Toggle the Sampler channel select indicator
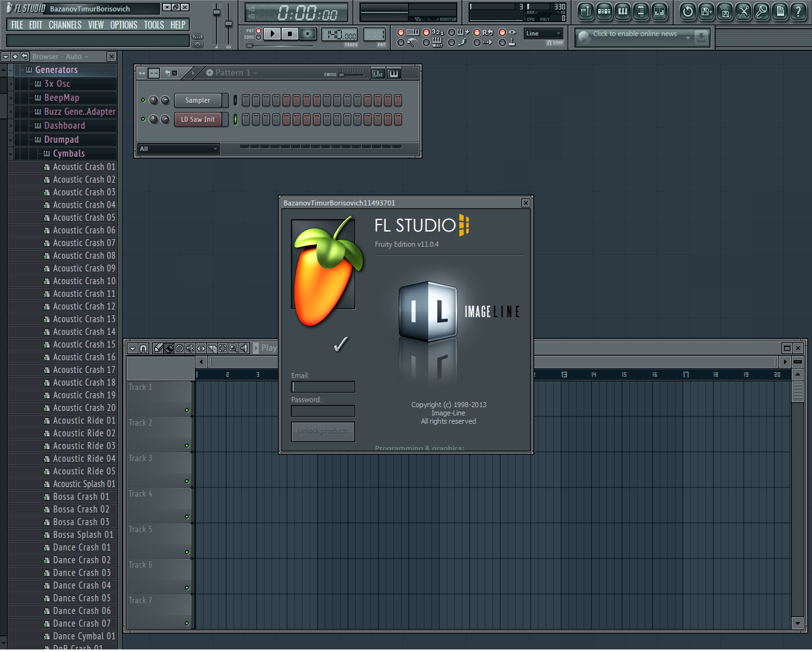812x652 pixels. coord(235,100)
